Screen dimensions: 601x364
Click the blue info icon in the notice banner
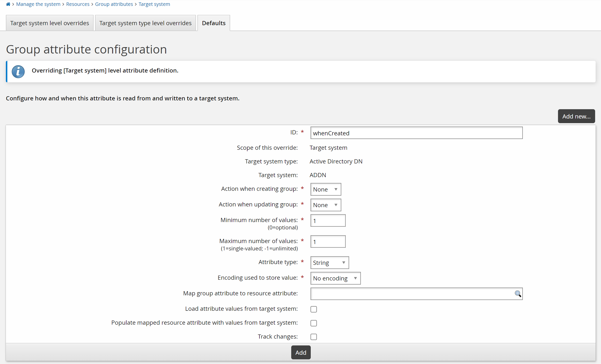coord(18,72)
